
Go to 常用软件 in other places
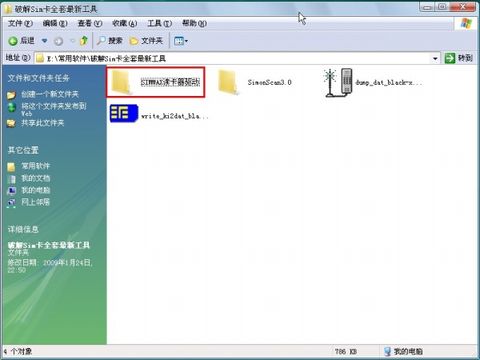36,166
